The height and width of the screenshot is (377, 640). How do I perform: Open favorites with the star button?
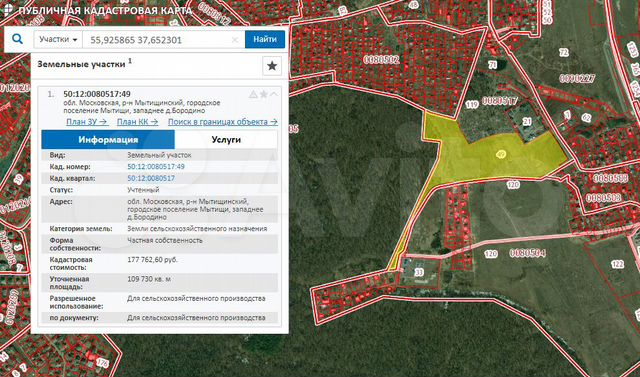(x=272, y=66)
